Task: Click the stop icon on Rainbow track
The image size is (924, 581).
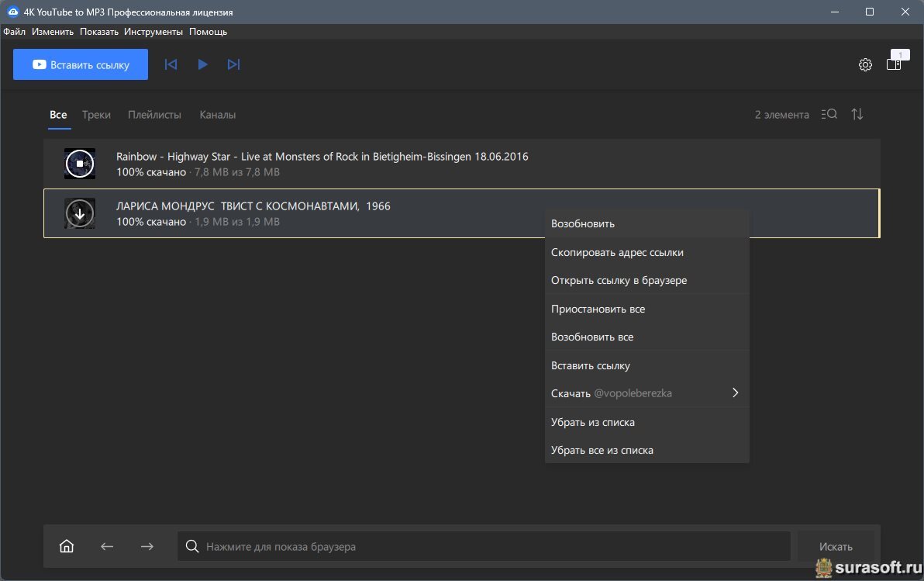Action: click(80, 164)
